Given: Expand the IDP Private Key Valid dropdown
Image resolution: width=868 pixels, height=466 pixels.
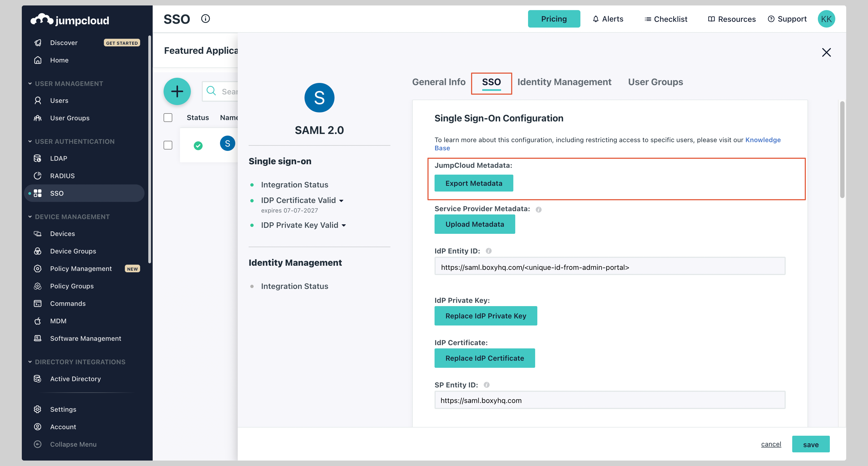Looking at the screenshot, I should pyautogui.click(x=344, y=225).
